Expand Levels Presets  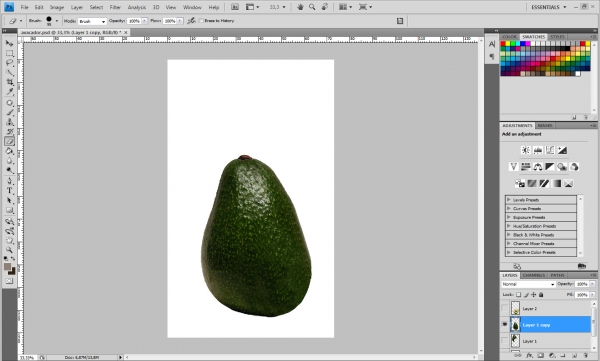click(x=509, y=199)
